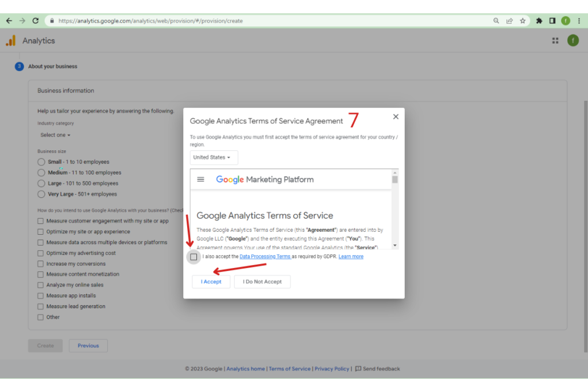Select Small 1 to 10 employees
588x392 pixels.
pos(41,162)
